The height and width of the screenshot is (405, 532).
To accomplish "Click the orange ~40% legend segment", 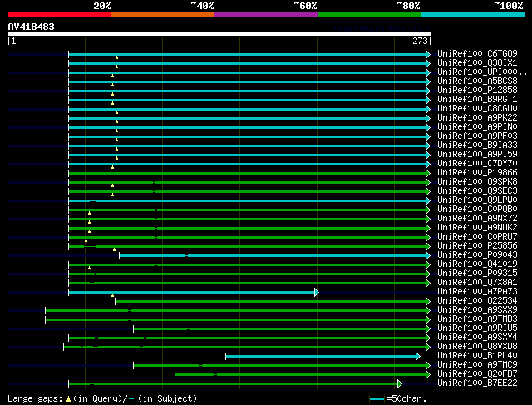I will 162,15.
